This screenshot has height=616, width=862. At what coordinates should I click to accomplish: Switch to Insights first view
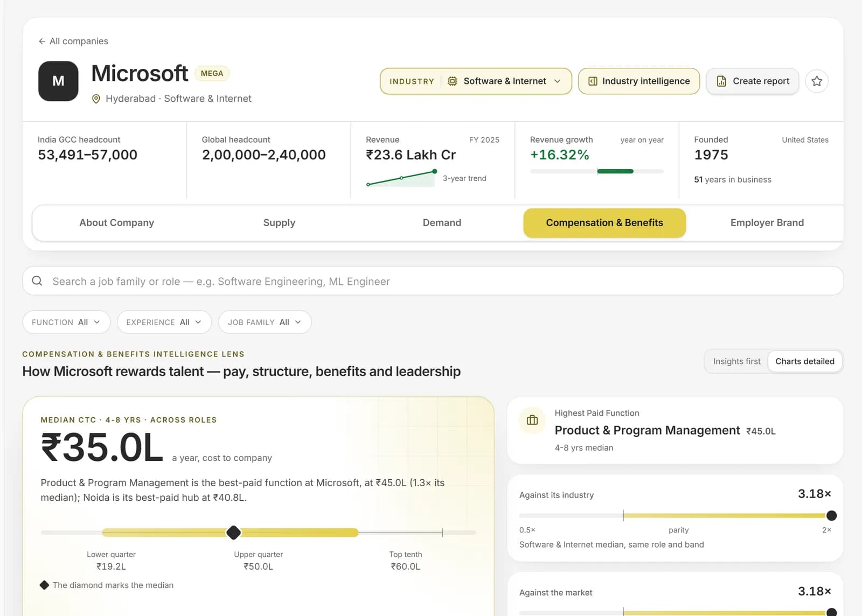coord(737,361)
